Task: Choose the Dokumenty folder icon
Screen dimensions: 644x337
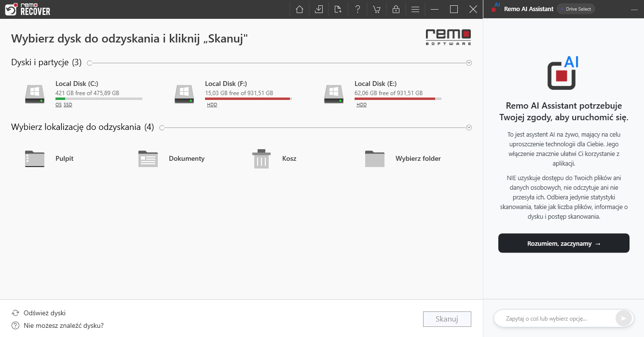Action: coord(148,159)
